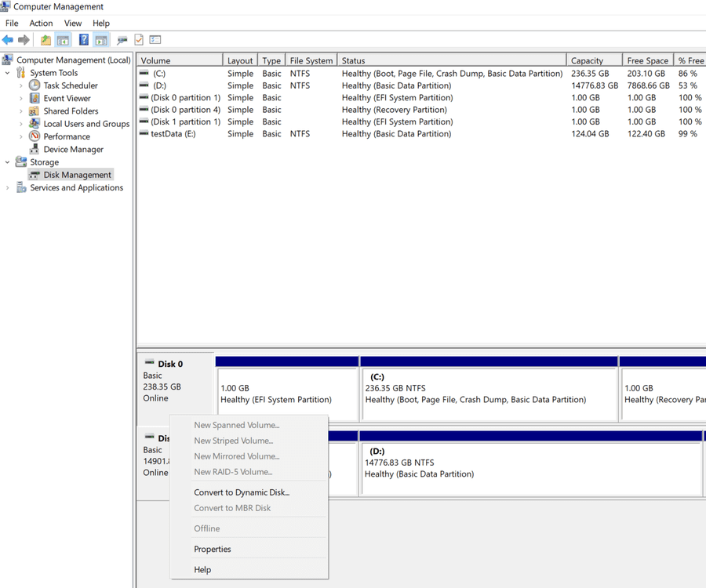The height and width of the screenshot is (588, 706).
Task: Click the Settings list toolbar icon
Action: pyautogui.click(x=155, y=40)
